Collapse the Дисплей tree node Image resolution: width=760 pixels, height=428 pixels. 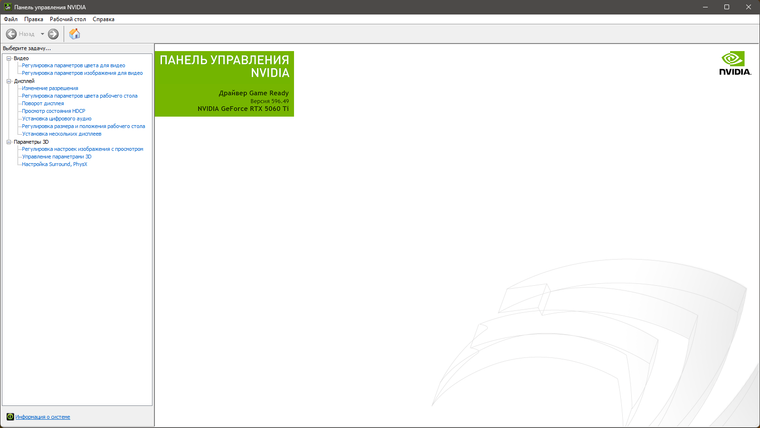(9, 81)
